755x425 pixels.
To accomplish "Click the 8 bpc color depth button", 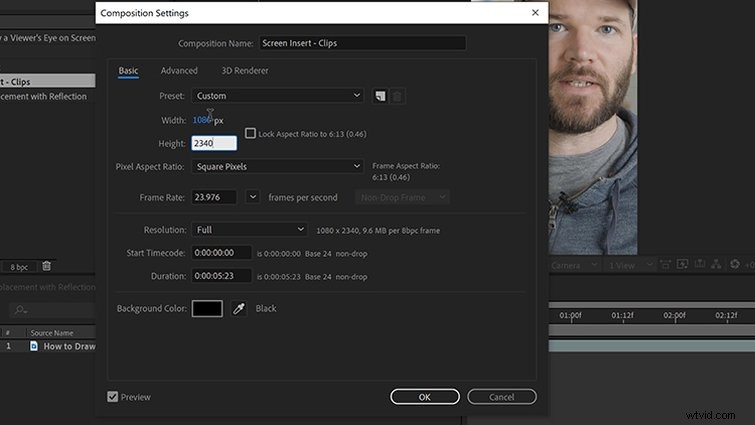I will [19, 267].
